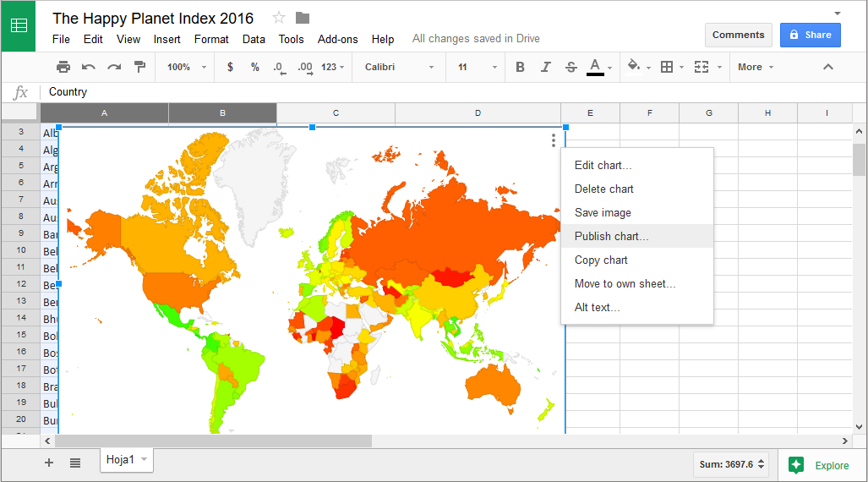Click the redo arrow icon
The width and height of the screenshot is (868, 482).
(x=114, y=67)
